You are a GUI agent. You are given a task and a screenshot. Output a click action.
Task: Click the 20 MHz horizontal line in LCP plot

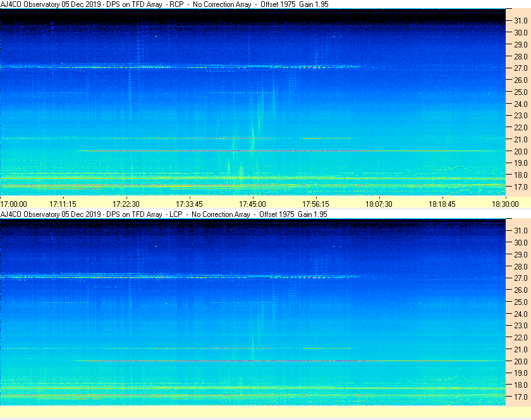tap(253, 361)
